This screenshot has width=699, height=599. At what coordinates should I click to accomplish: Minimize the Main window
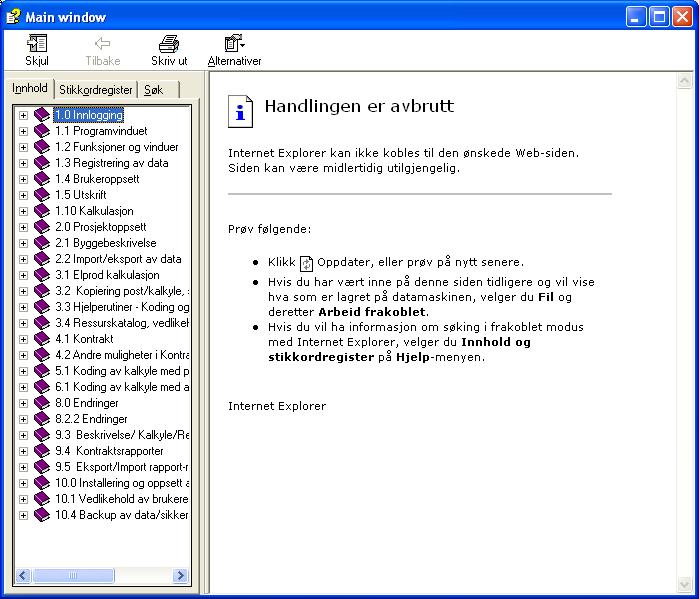636,17
